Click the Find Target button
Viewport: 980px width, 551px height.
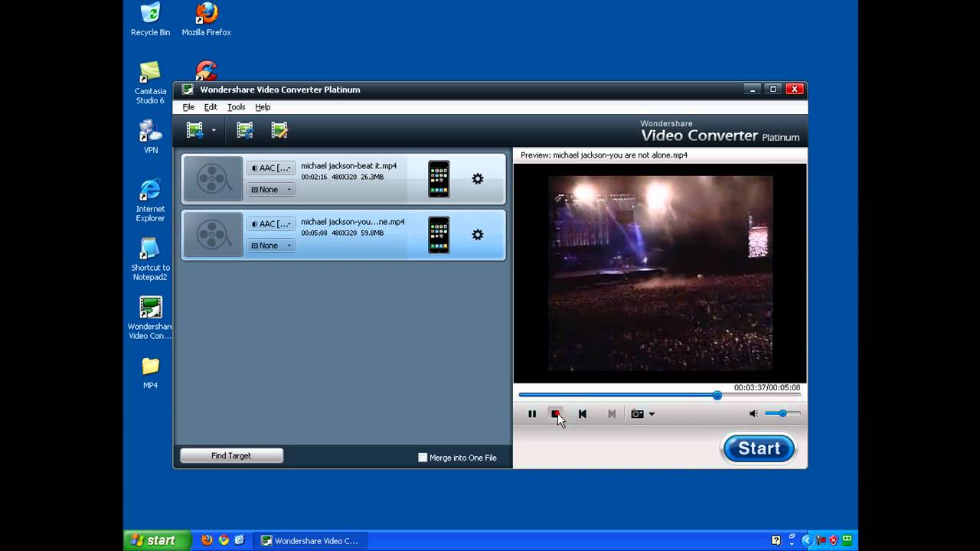click(x=231, y=455)
